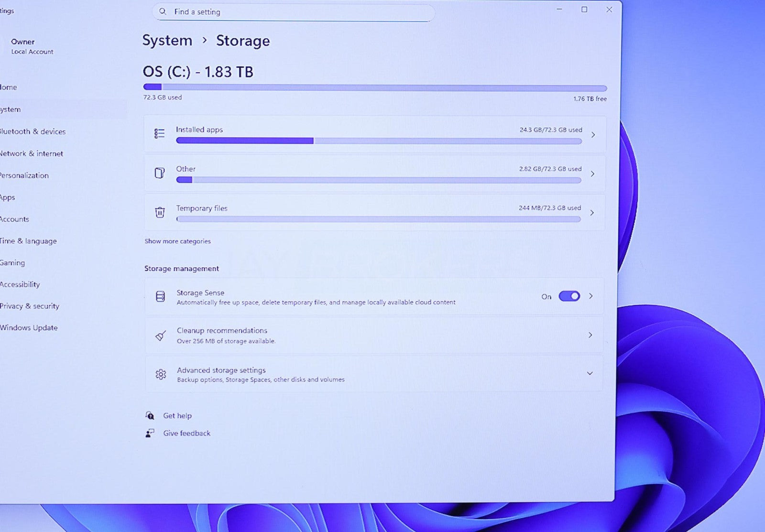Click the Other storage category icon

[x=160, y=173]
